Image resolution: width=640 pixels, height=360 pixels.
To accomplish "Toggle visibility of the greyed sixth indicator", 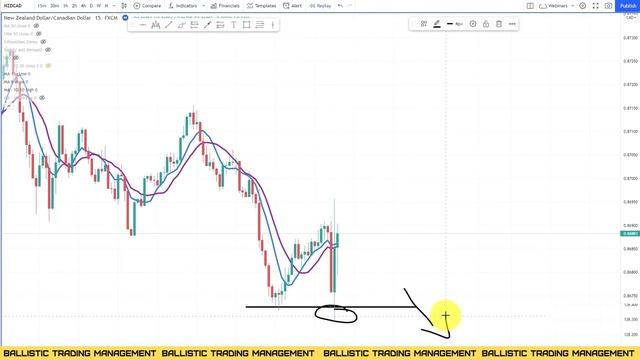I will [x=48, y=66].
